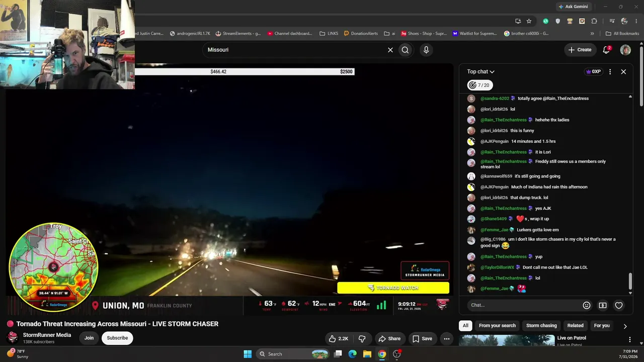This screenshot has height=362, width=644.
Task: Send a heart reaction in chat
Action: pos(619,305)
